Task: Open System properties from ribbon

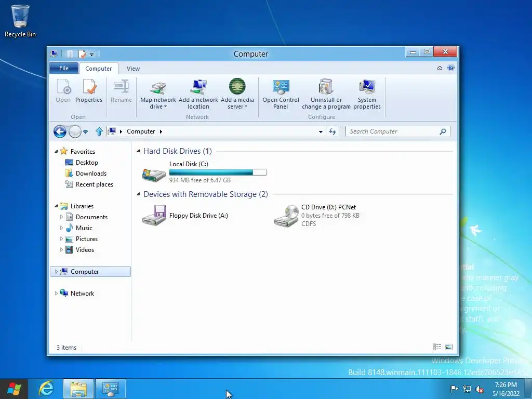Action: (367, 94)
